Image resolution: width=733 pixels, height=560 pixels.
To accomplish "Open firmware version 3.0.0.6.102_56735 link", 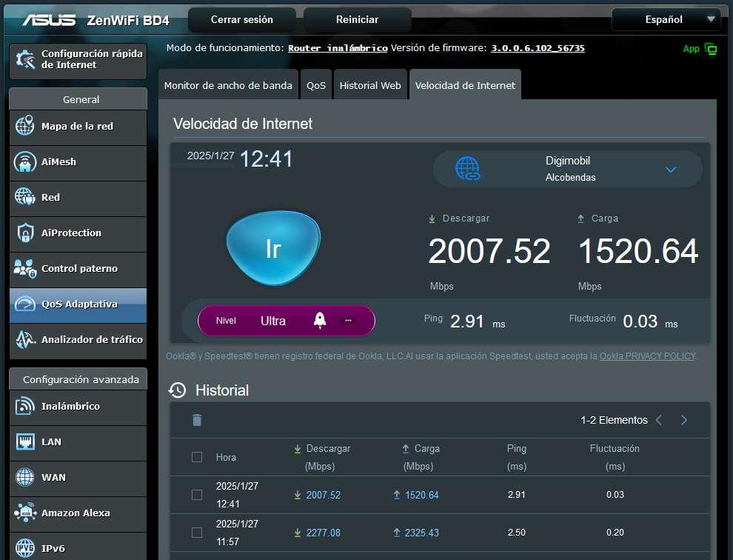I will click(x=538, y=48).
